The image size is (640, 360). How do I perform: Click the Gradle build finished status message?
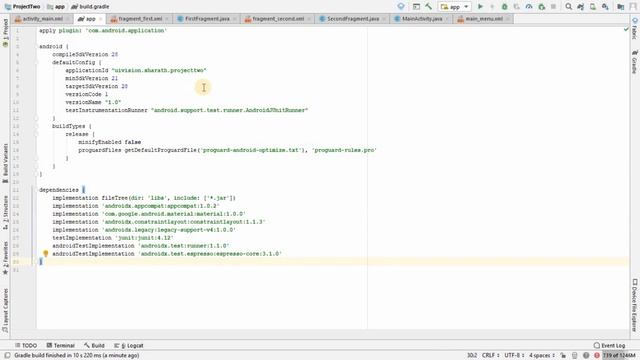click(x=77, y=356)
